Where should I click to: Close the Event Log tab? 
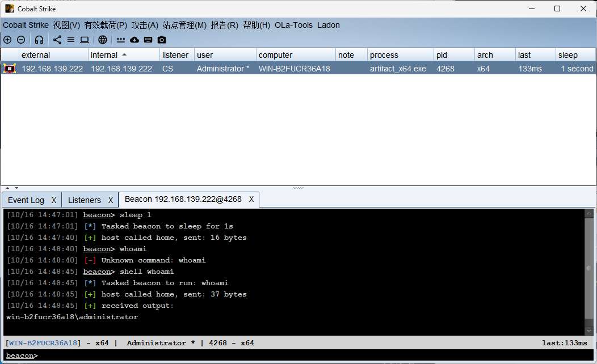[54, 200]
